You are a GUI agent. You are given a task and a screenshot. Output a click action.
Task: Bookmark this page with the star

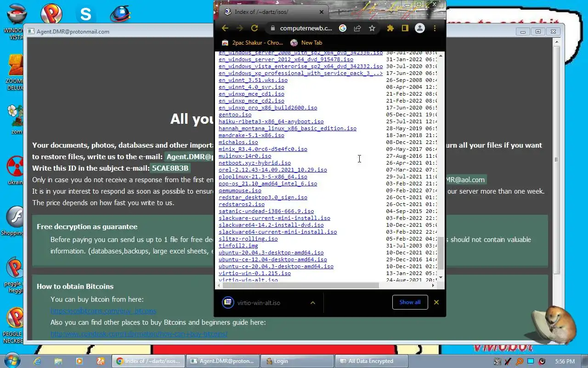(x=372, y=28)
